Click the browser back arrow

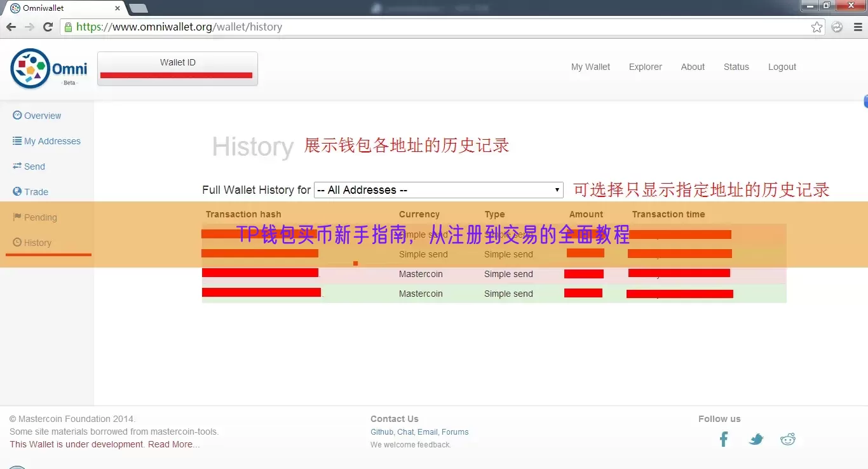pyautogui.click(x=11, y=27)
